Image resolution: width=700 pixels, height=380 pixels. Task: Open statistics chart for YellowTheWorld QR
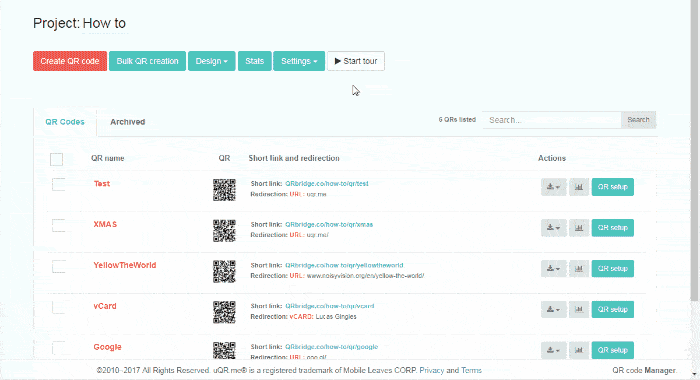[579, 269]
